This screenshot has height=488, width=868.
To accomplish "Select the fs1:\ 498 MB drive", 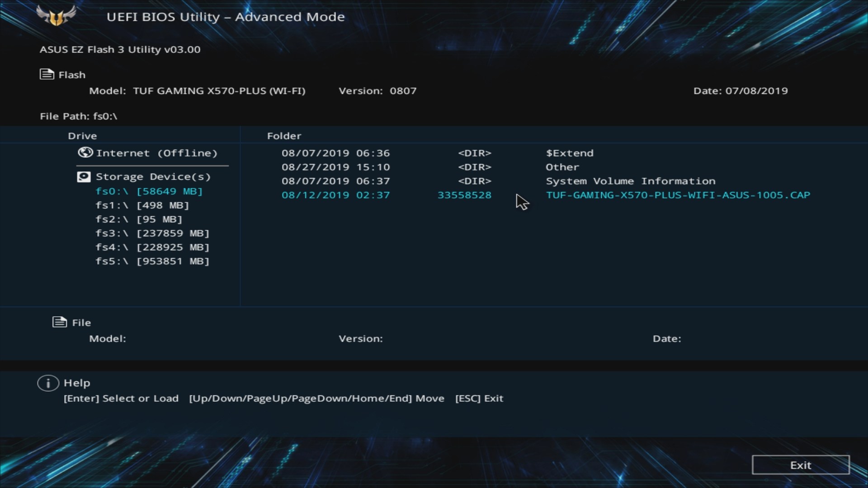I will [142, 205].
